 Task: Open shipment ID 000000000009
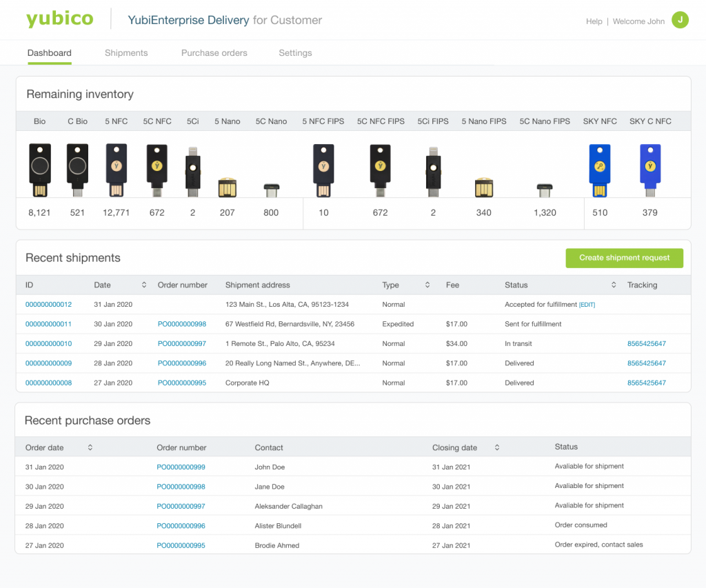tap(49, 363)
